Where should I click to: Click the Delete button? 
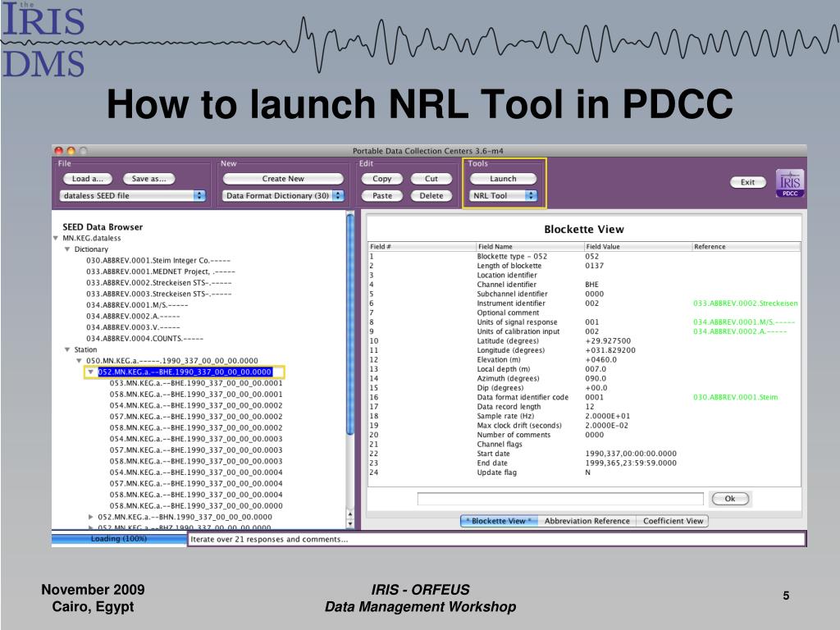(431, 195)
